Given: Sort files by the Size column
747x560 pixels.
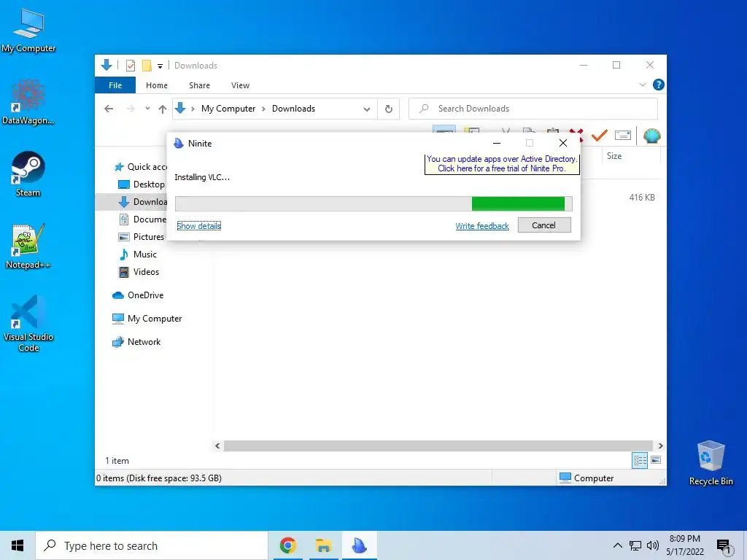Looking at the screenshot, I should pyautogui.click(x=614, y=156).
